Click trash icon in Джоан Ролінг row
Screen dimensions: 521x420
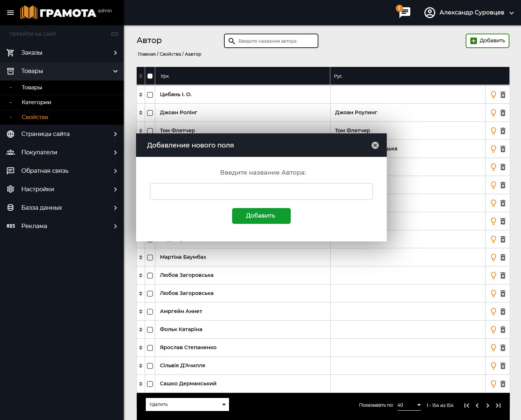tap(503, 113)
